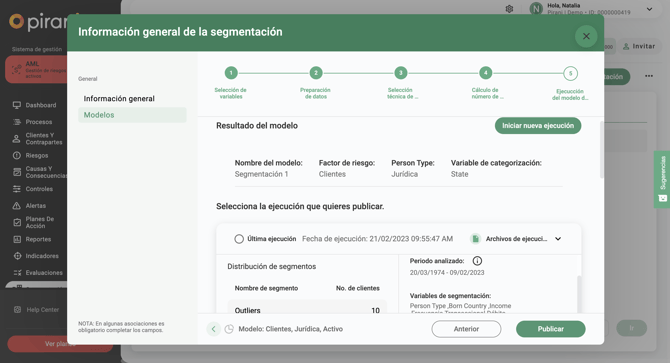Click the Ir button in background page

coord(632,328)
